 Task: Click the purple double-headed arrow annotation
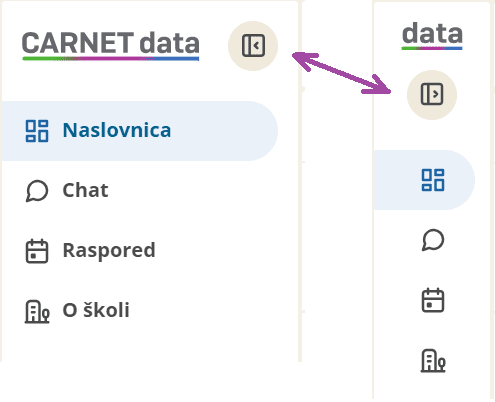(x=341, y=73)
